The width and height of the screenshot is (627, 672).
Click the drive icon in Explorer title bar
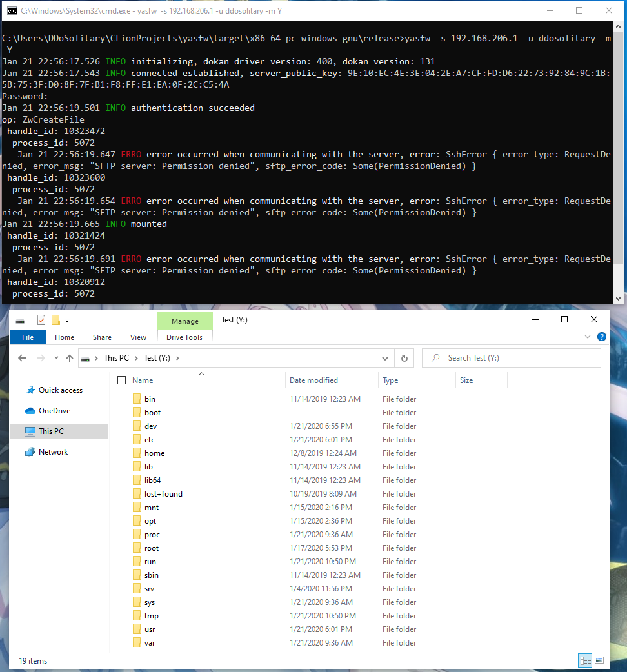20,320
